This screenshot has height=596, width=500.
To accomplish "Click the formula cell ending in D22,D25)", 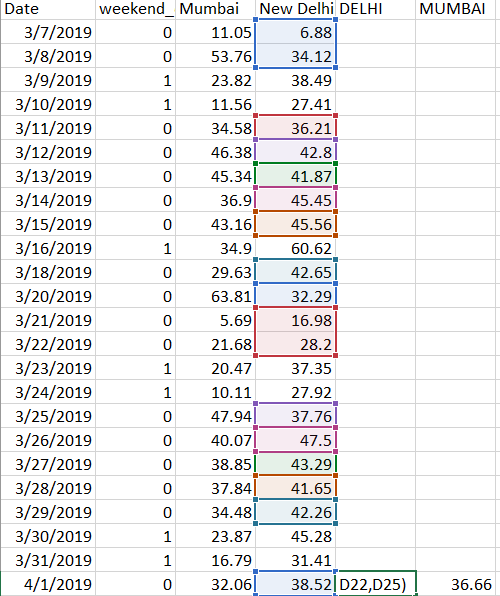I will (376, 584).
